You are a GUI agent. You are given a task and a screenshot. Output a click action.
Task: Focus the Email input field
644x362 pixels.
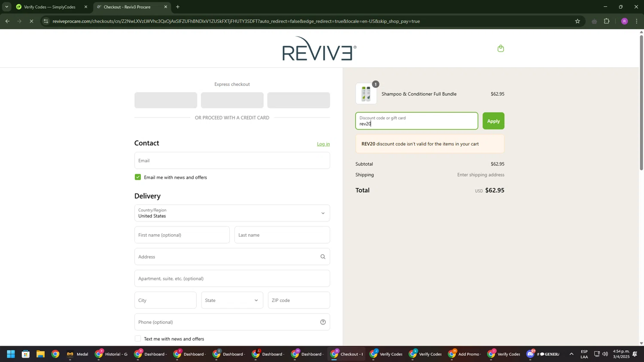232,160
